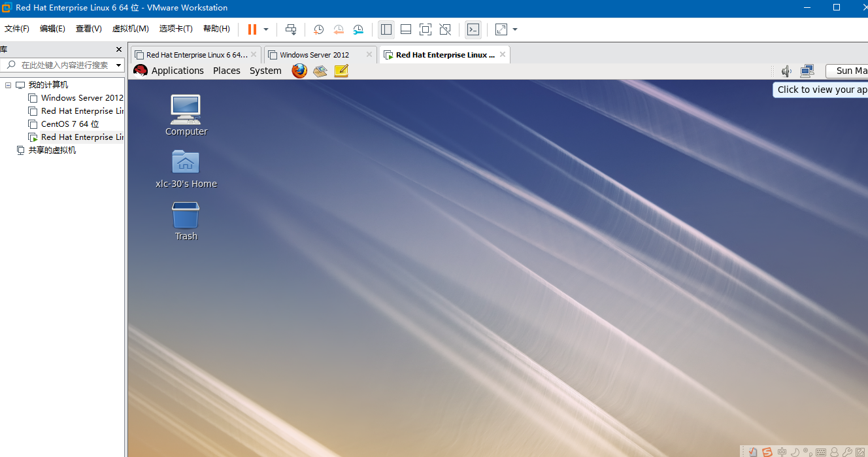Open the GNOME Applications menu
This screenshot has width=868, height=457.
[178, 71]
